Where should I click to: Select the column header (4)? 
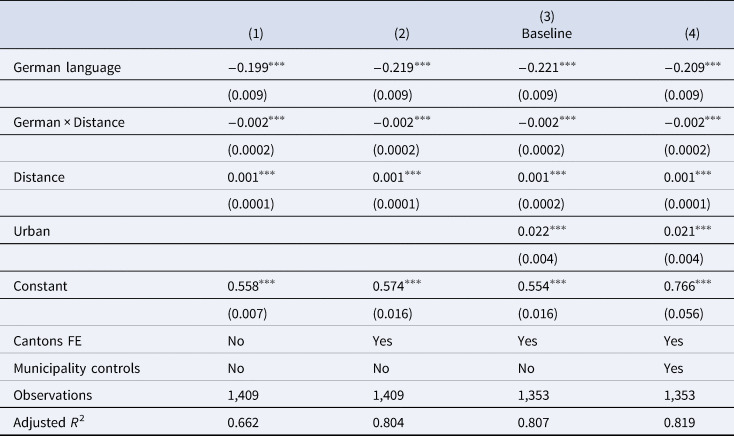pyautogui.click(x=692, y=34)
